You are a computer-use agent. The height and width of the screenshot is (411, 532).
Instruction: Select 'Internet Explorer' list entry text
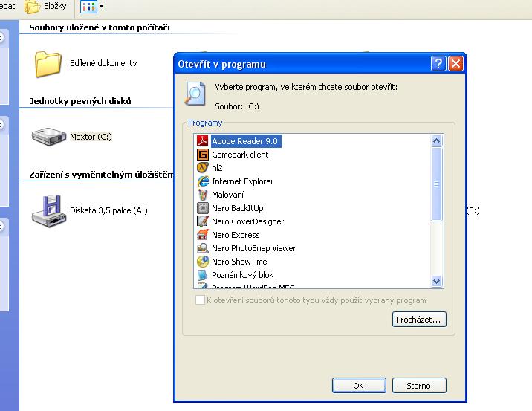[x=242, y=181]
